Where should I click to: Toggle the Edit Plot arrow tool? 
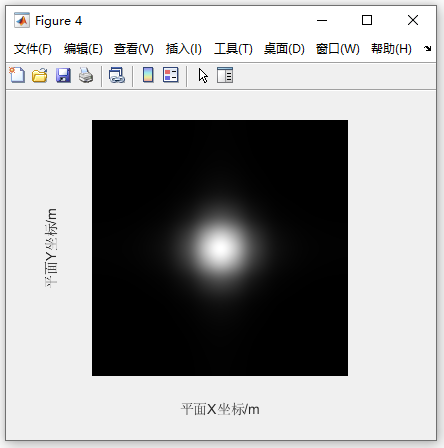(x=203, y=76)
